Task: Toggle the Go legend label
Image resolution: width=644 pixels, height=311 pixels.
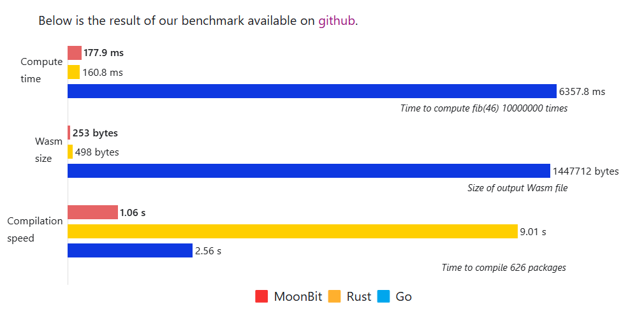Action: 403,296
